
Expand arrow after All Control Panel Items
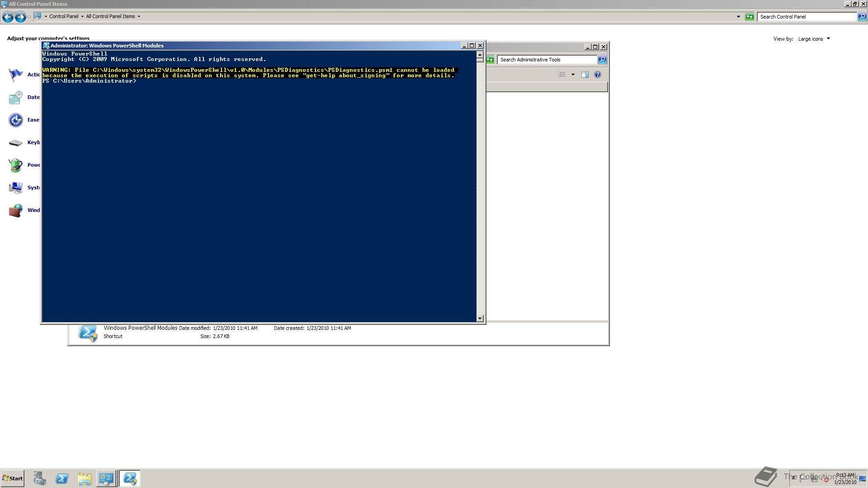point(139,16)
